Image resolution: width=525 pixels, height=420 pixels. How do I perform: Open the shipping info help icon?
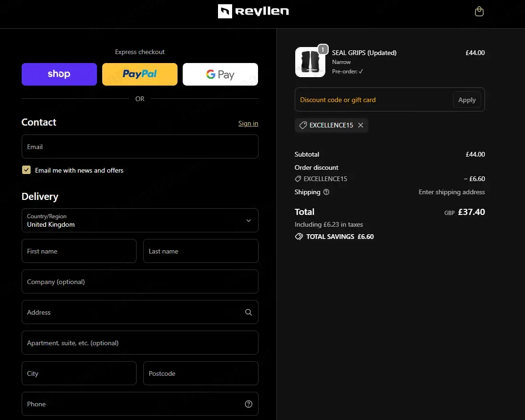pyautogui.click(x=326, y=192)
